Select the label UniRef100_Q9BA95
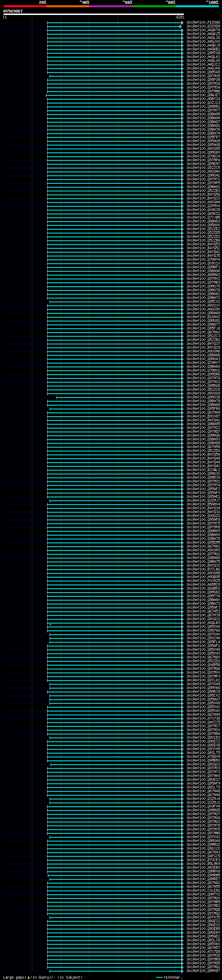 (x=203, y=114)
